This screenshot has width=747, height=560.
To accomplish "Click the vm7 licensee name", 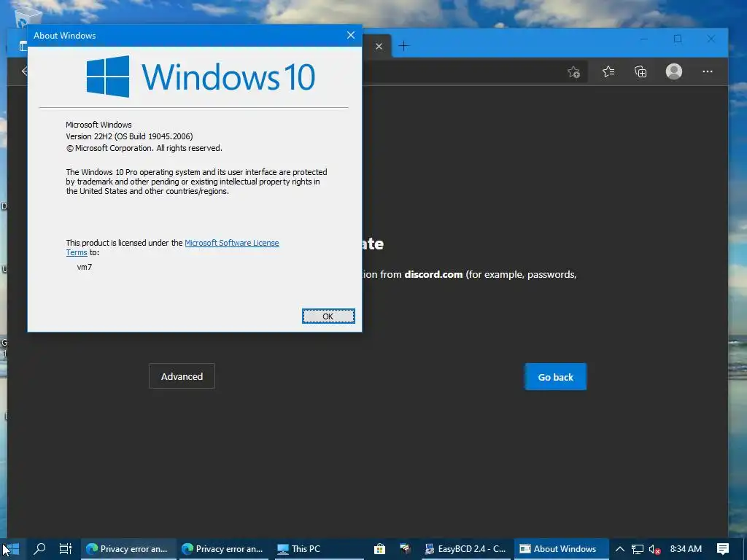I will pos(85,267).
